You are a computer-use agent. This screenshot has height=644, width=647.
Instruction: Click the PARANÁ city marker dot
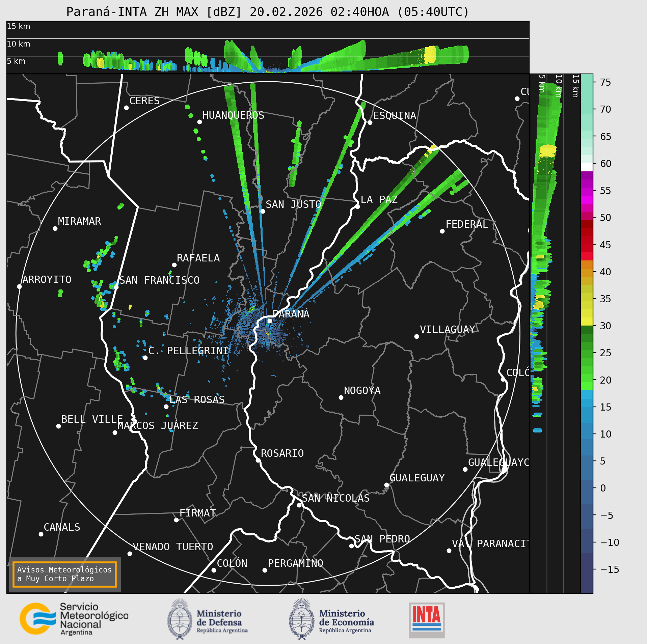[270, 321]
